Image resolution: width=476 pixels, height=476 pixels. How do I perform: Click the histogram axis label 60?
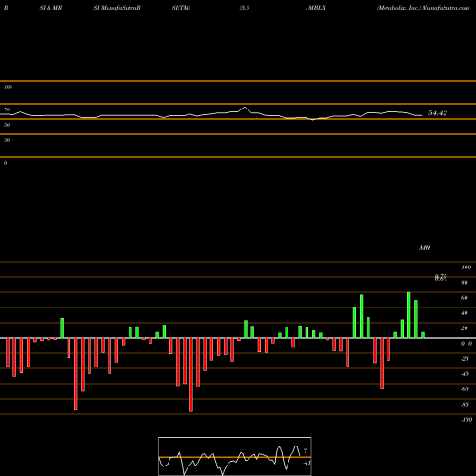pyautogui.click(x=464, y=298)
